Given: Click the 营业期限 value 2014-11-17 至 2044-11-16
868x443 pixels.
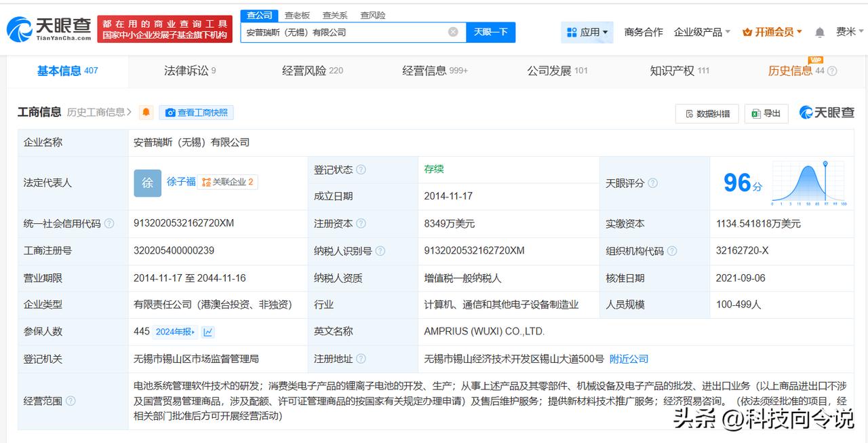Looking at the screenshot, I should (x=190, y=277).
